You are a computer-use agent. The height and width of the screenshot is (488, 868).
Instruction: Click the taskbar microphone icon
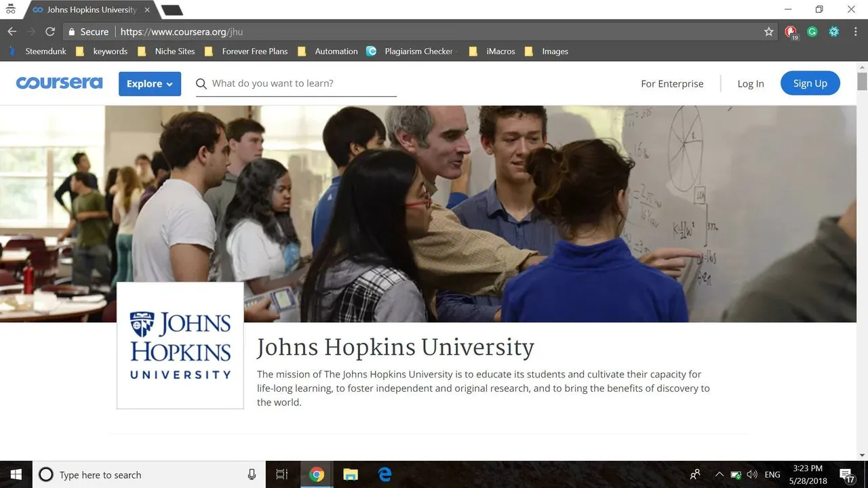252,474
